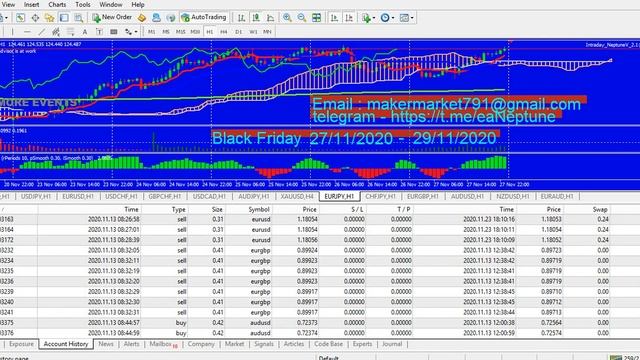Sort history by Type column header

click(178, 209)
